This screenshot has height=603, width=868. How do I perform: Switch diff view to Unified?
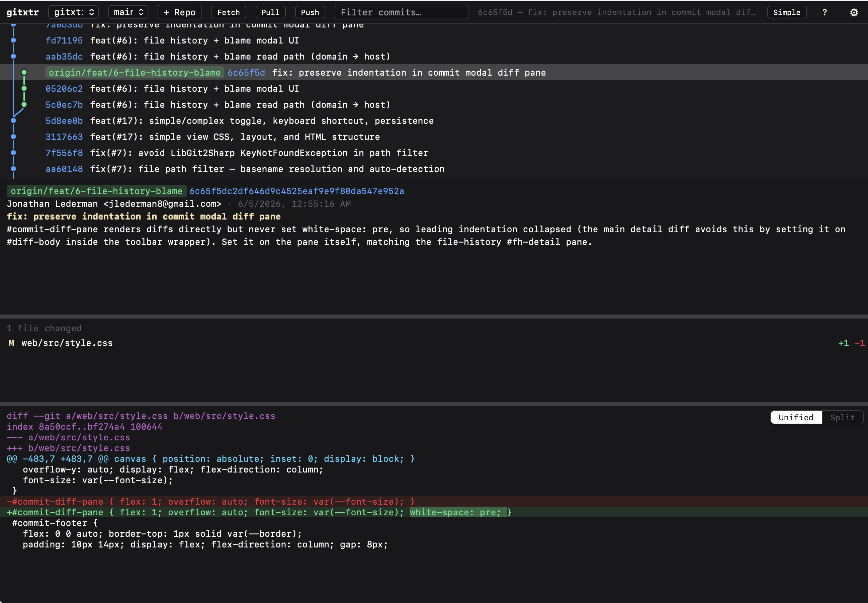click(x=796, y=417)
